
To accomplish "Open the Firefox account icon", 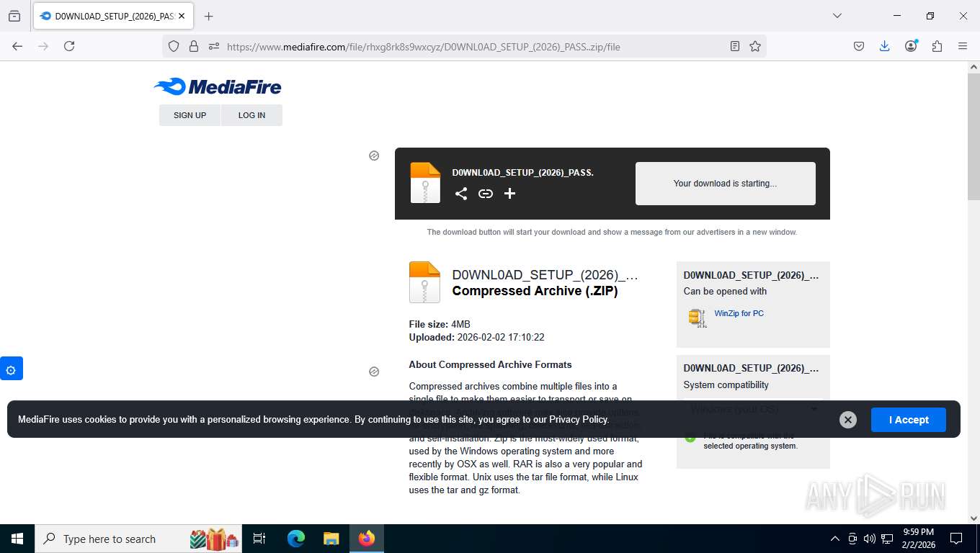I will [x=911, y=46].
